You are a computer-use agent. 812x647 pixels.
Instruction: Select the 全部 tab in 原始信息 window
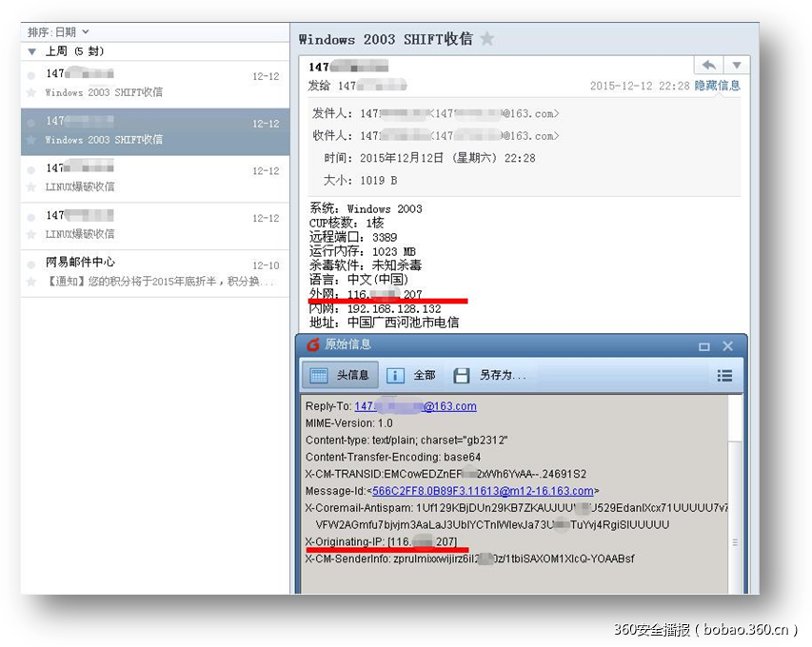click(x=412, y=375)
